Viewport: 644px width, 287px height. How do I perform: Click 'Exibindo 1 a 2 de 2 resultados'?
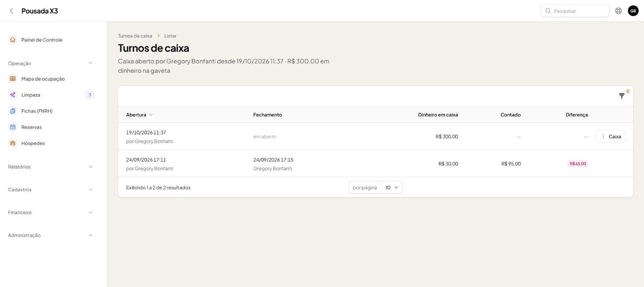[x=158, y=187]
